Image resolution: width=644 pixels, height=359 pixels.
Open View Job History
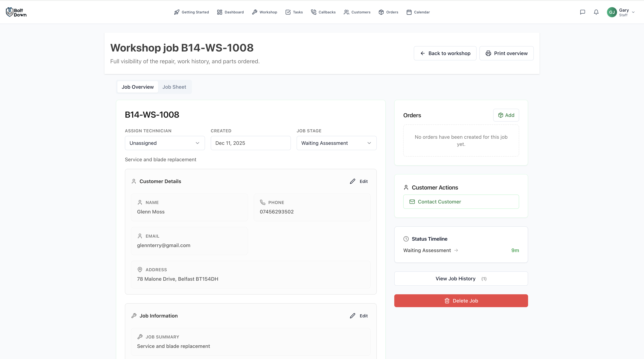click(x=461, y=278)
